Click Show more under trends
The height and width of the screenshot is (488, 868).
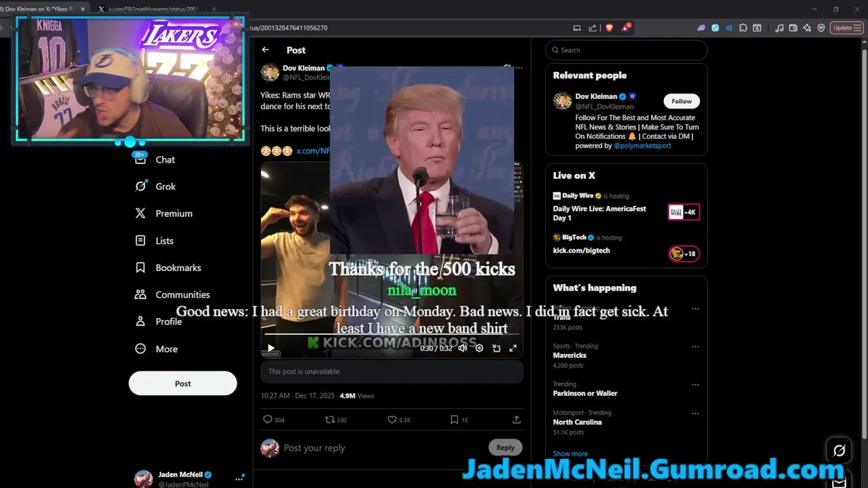(570, 453)
